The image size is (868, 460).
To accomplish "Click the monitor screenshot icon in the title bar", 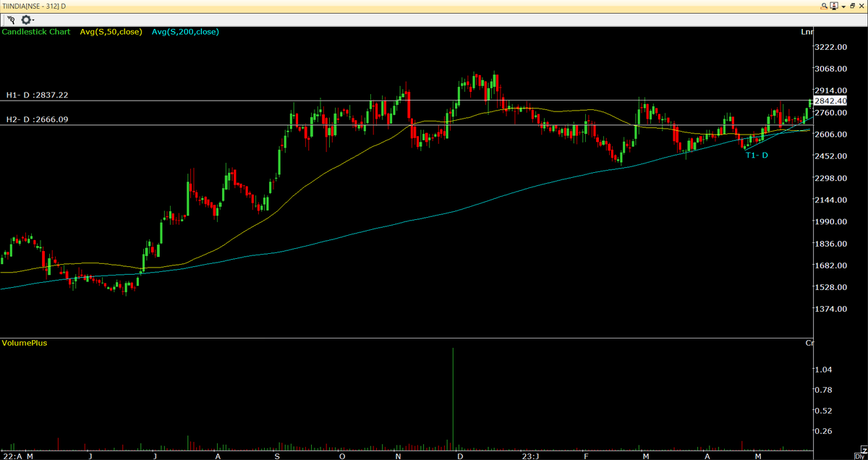I will click(x=834, y=7).
